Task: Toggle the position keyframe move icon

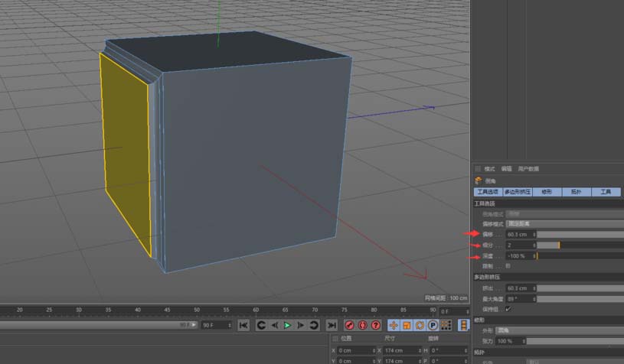Action: pos(394,325)
